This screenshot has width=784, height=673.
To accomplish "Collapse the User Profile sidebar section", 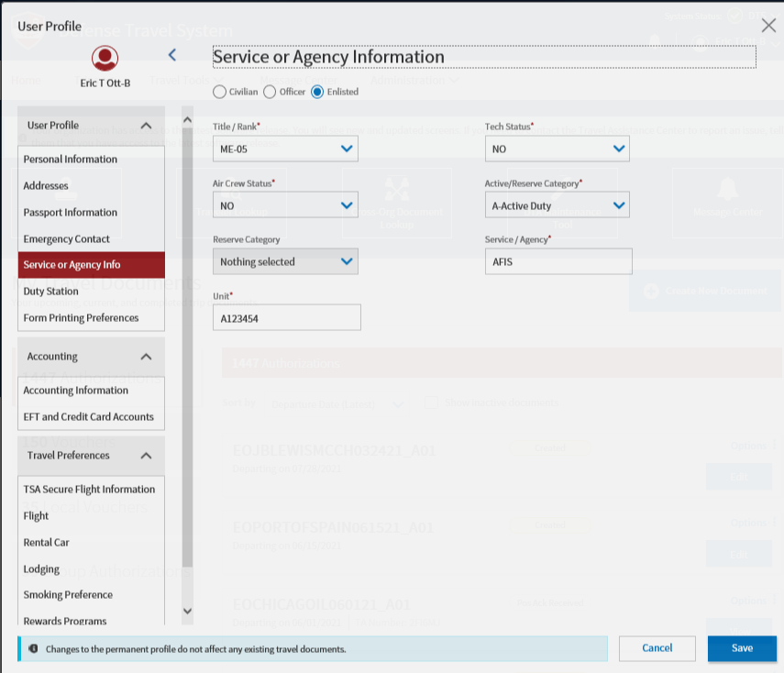I will pyautogui.click(x=146, y=126).
